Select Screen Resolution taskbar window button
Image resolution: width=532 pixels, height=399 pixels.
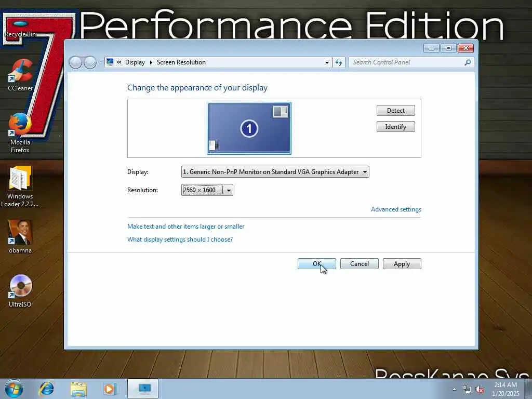point(143,389)
